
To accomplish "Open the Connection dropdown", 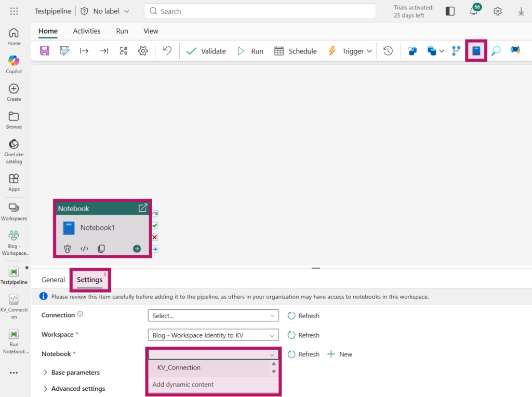I will [x=214, y=316].
